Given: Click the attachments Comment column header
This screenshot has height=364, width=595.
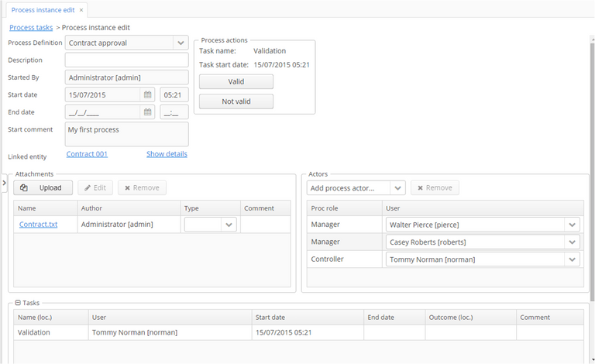Looking at the screenshot, I should (x=266, y=208).
